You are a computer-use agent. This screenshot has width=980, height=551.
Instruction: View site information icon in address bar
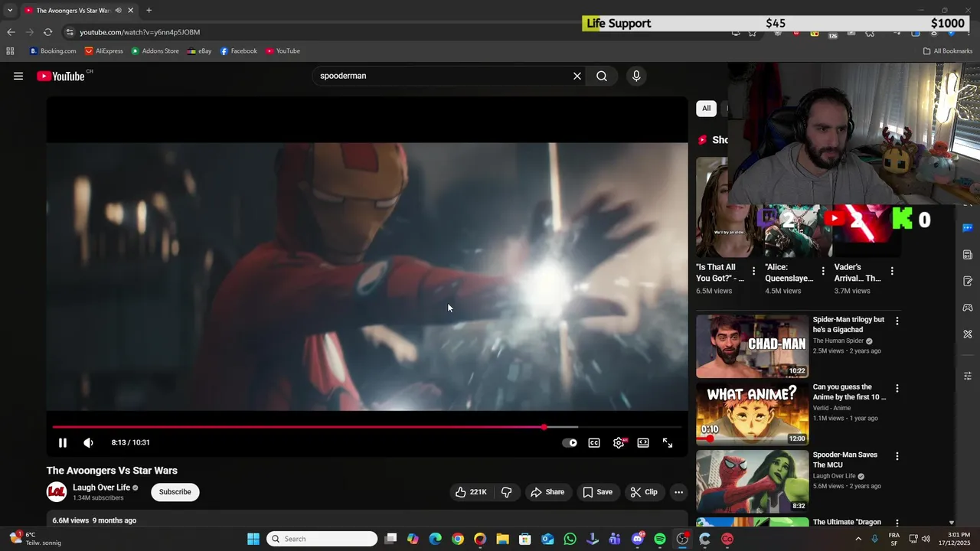(70, 32)
